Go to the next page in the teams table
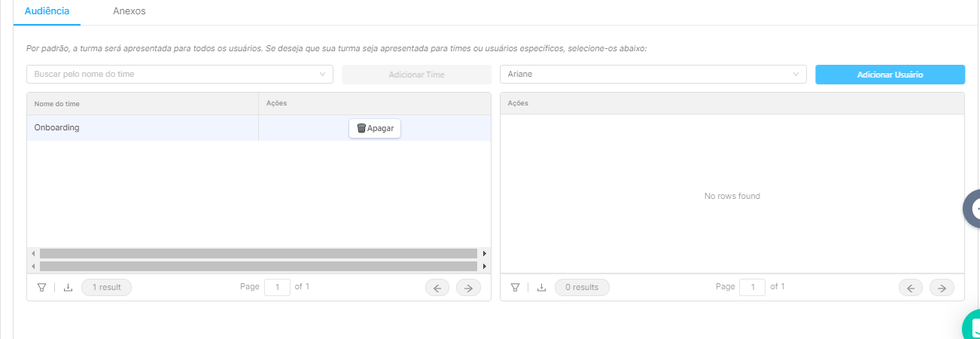This screenshot has height=339, width=980. click(468, 287)
